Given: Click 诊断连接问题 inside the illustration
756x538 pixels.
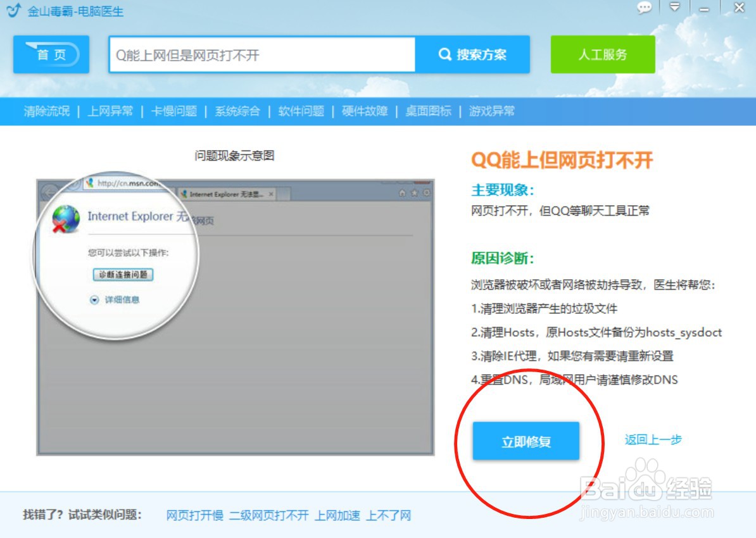Looking at the screenshot, I should pyautogui.click(x=122, y=273).
